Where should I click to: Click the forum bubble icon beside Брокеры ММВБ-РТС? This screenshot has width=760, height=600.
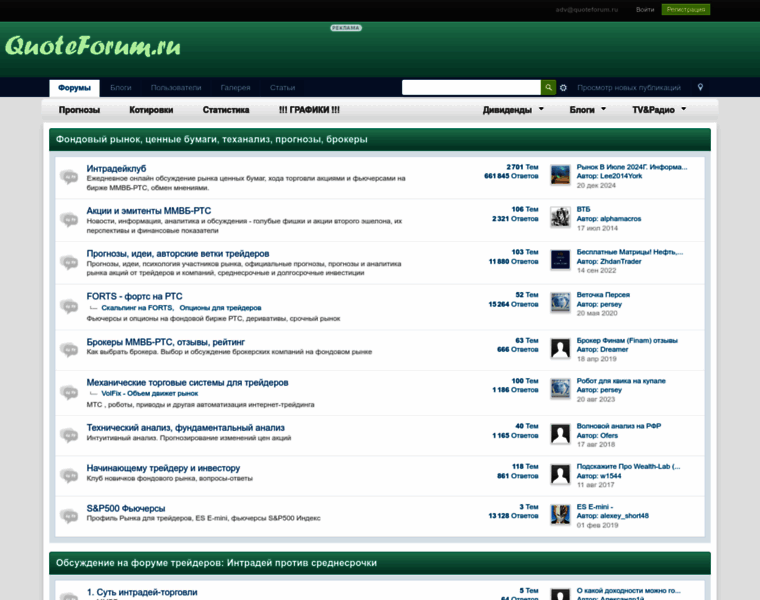tap(69, 349)
